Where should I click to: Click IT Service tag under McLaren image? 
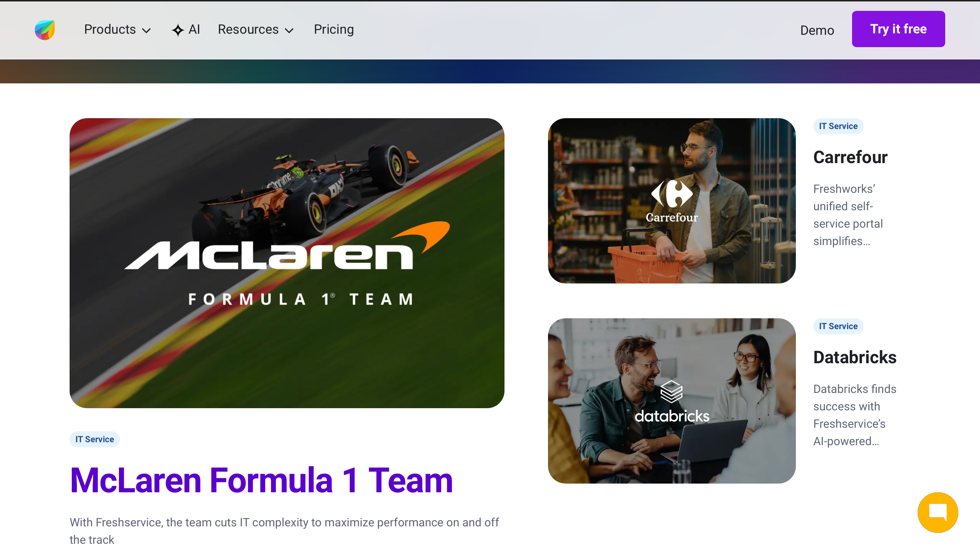coord(94,439)
